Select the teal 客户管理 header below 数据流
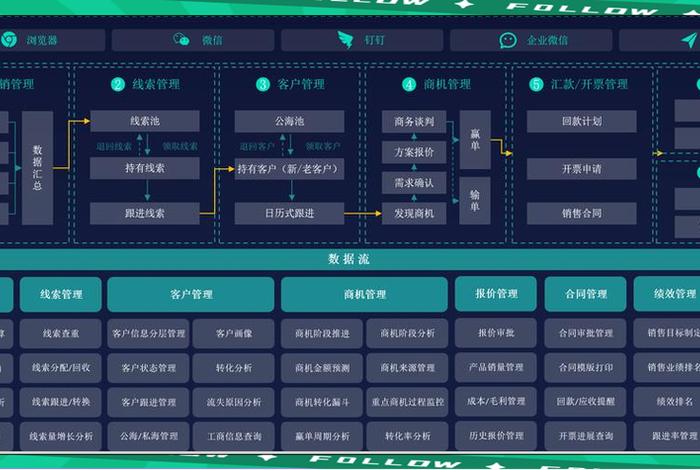 (x=191, y=294)
